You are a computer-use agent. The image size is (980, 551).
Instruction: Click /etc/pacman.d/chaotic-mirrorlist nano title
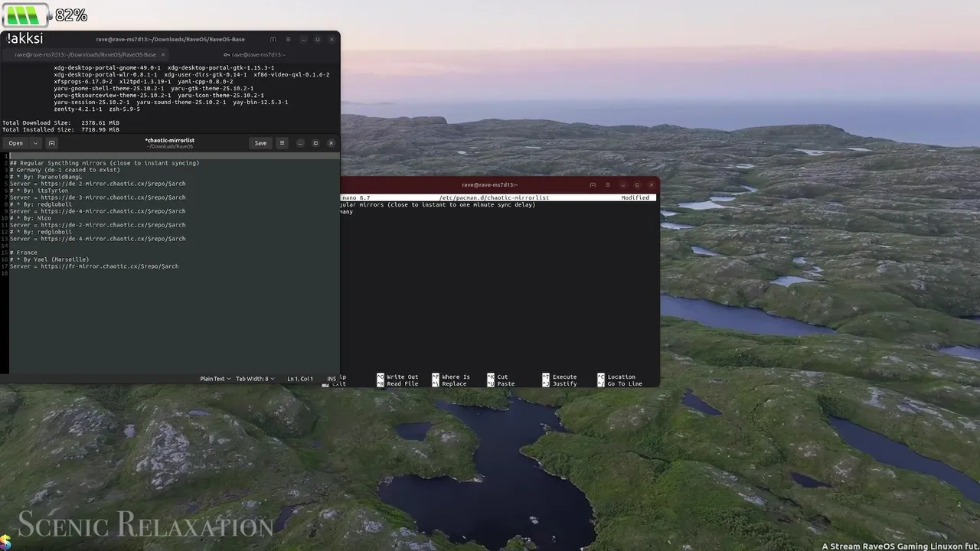[494, 197]
